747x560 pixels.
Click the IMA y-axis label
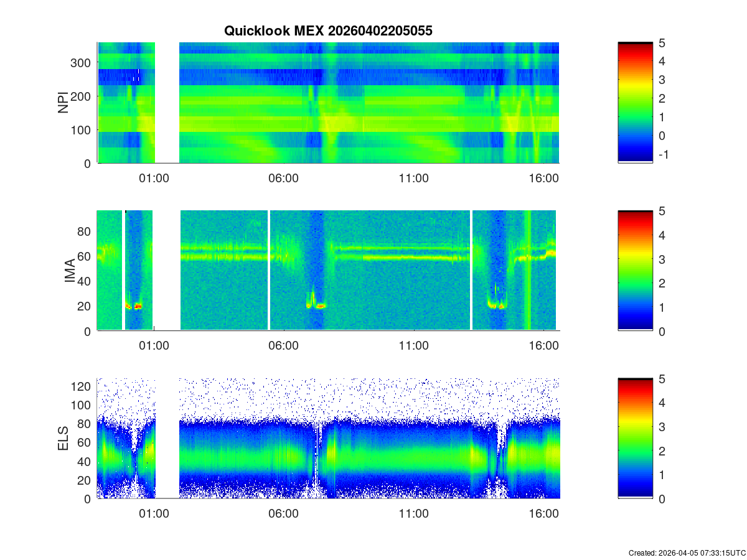pyautogui.click(x=70, y=271)
